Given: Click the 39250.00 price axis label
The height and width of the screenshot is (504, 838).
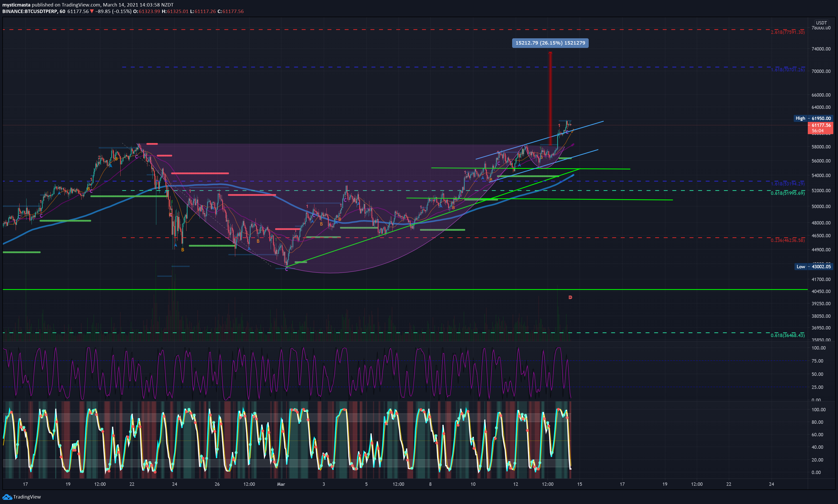Looking at the screenshot, I should click(x=821, y=304).
